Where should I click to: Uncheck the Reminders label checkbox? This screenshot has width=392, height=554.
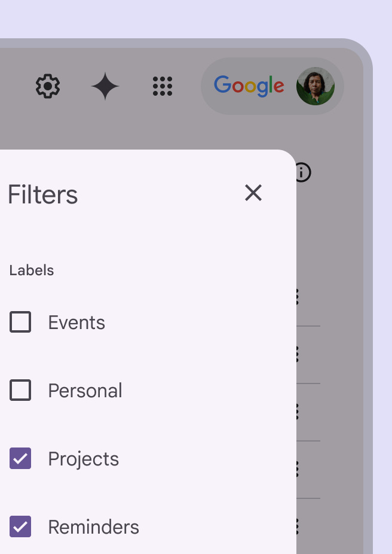point(20,527)
